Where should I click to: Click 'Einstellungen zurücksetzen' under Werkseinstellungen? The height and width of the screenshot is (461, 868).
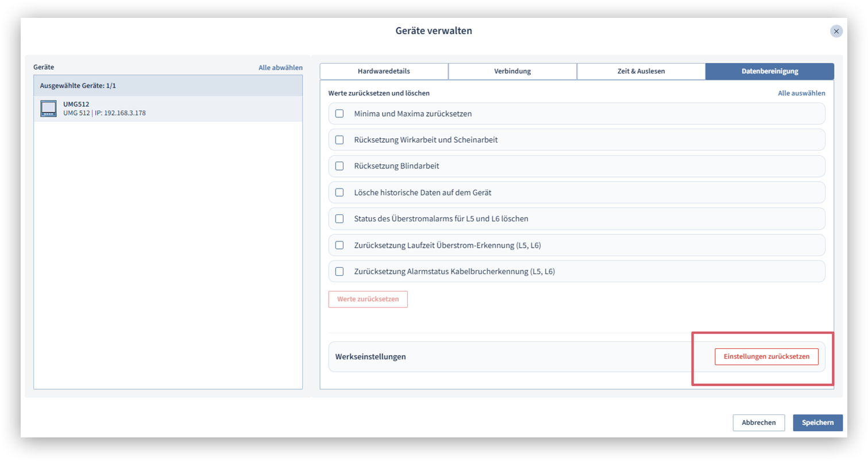(766, 356)
